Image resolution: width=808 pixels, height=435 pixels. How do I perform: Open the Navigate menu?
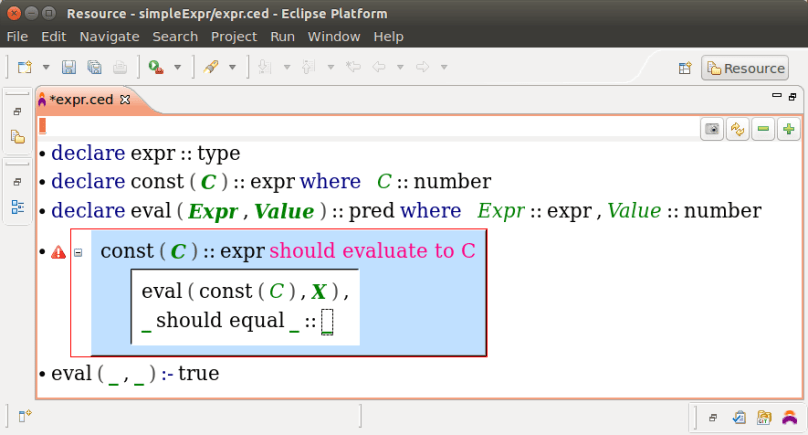[109, 36]
